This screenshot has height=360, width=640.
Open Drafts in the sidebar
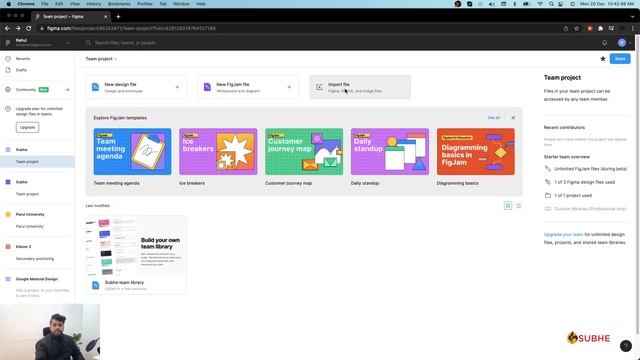click(x=21, y=70)
